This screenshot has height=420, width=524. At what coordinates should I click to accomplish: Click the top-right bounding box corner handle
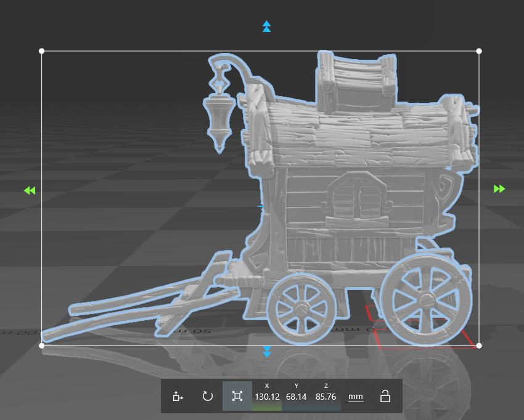coord(479,51)
